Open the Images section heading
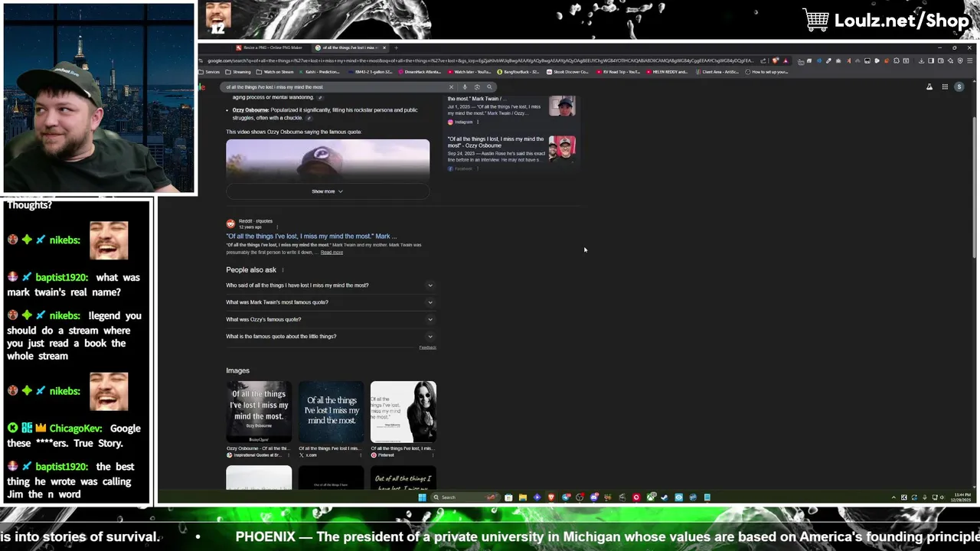The height and width of the screenshot is (551, 980). (237, 370)
